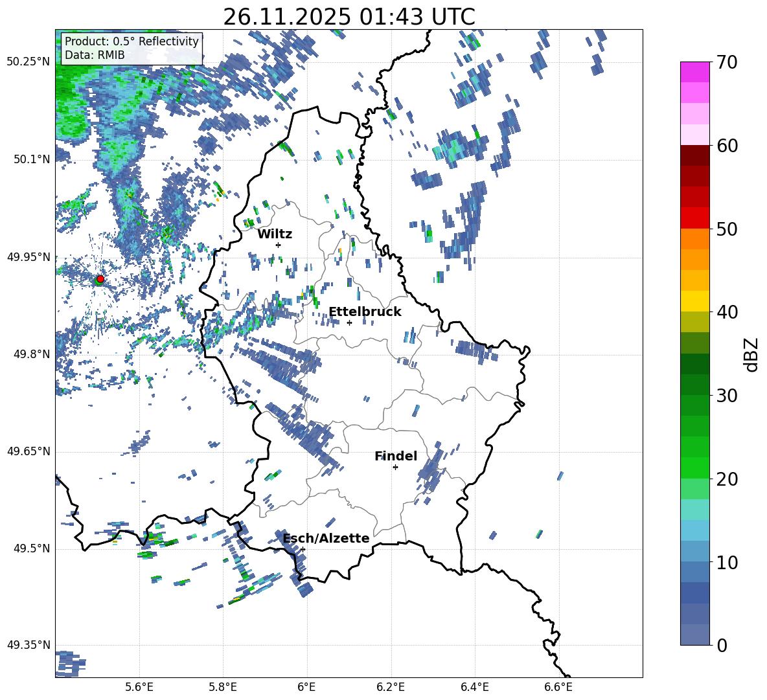767x700 pixels.
Task: Click the Findel station cross marker
Action: tap(395, 468)
